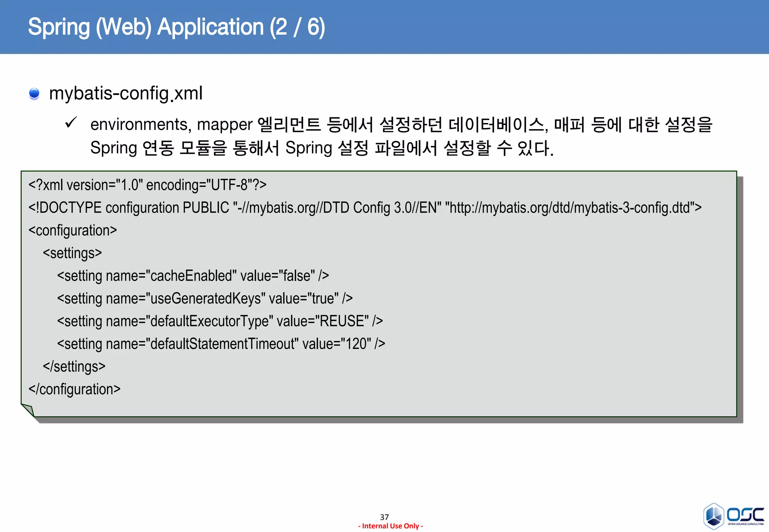Click the OSC logo in the corner
Viewport: 769px width, 532px height.
[x=733, y=516]
